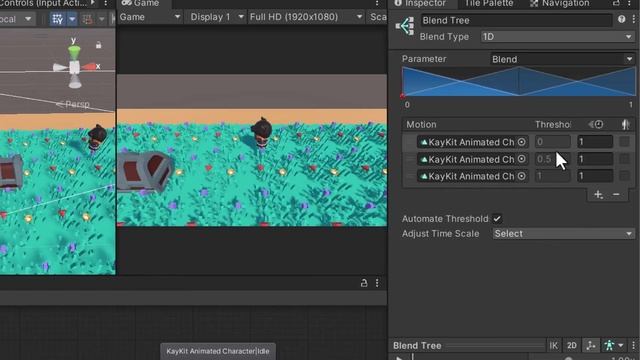Image resolution: width=640 pixels, height=360 pixels.
Task: Open motion picker for threshold 1 row
Action: (522, 176)
